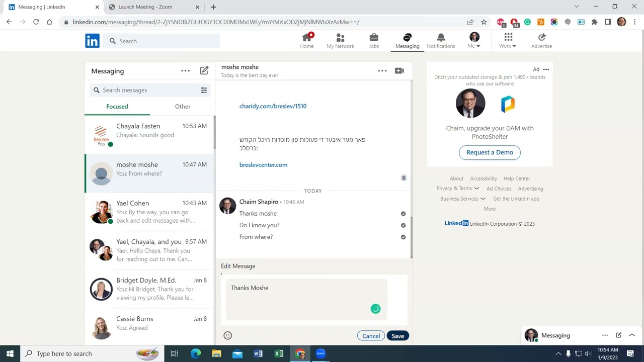Click Chaim Shapiro's avatar in thread
Viewport: 644px width, 362px height.
(228, 206)
